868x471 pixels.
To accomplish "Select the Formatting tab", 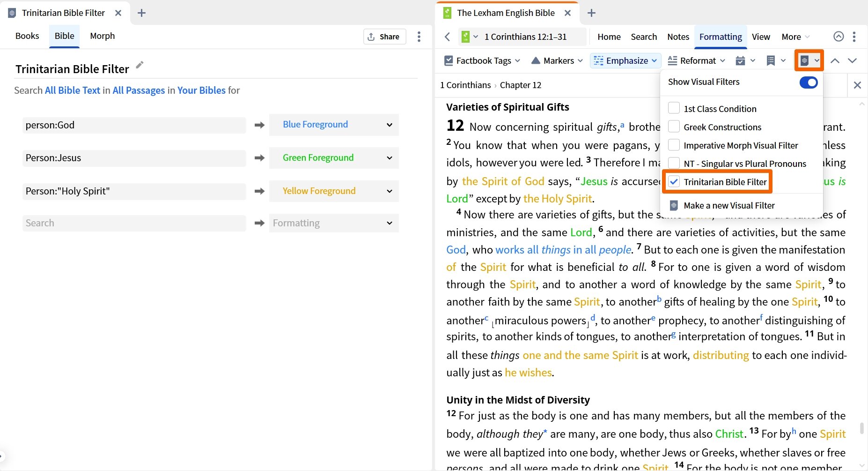I will [721, 37].
